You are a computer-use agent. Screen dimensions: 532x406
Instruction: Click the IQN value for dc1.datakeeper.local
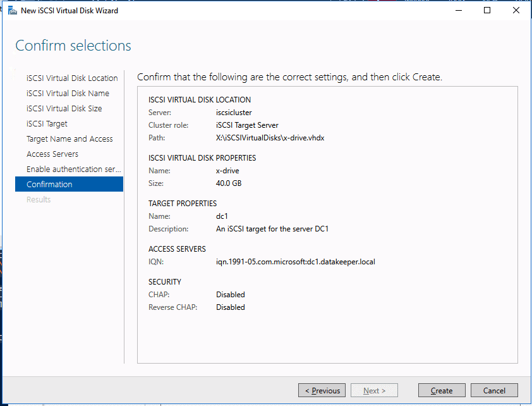click(295, 262)
